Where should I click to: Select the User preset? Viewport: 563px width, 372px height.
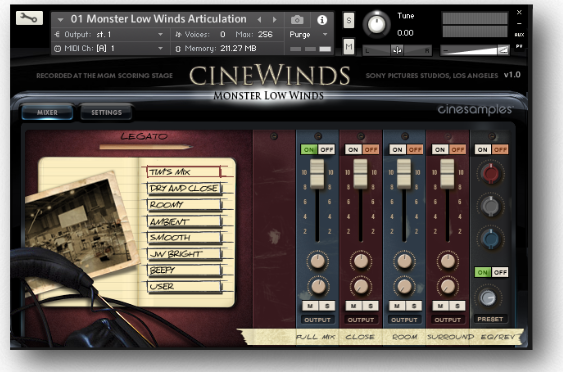(x=184, y=287)
